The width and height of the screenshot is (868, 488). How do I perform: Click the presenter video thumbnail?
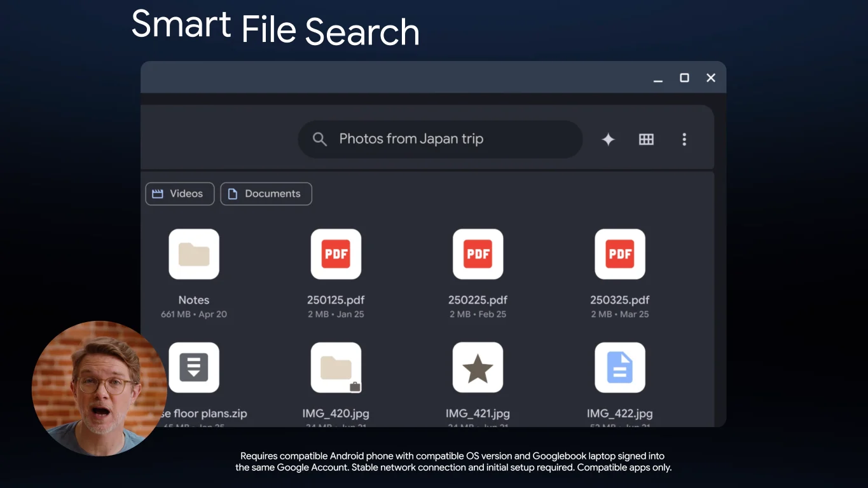coord(99,388)
